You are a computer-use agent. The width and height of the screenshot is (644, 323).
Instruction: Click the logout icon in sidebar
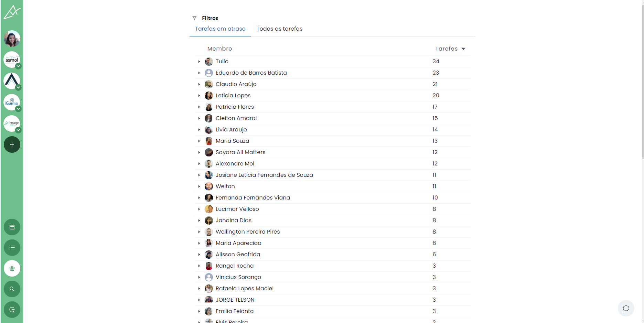point(12,310)
